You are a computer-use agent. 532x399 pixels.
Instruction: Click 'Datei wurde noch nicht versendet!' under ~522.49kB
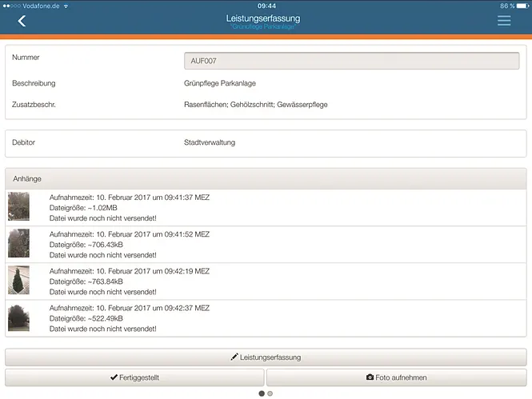tap(103, 329)
